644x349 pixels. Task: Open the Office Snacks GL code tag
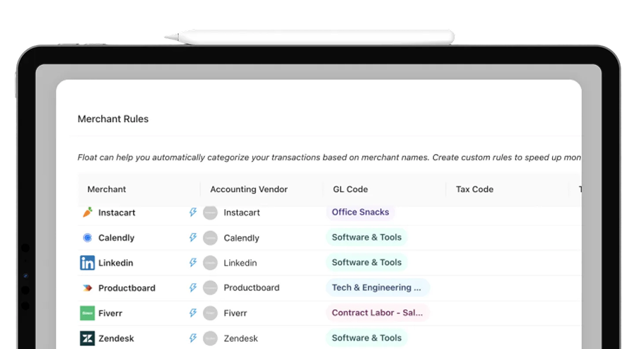[361, 212]
